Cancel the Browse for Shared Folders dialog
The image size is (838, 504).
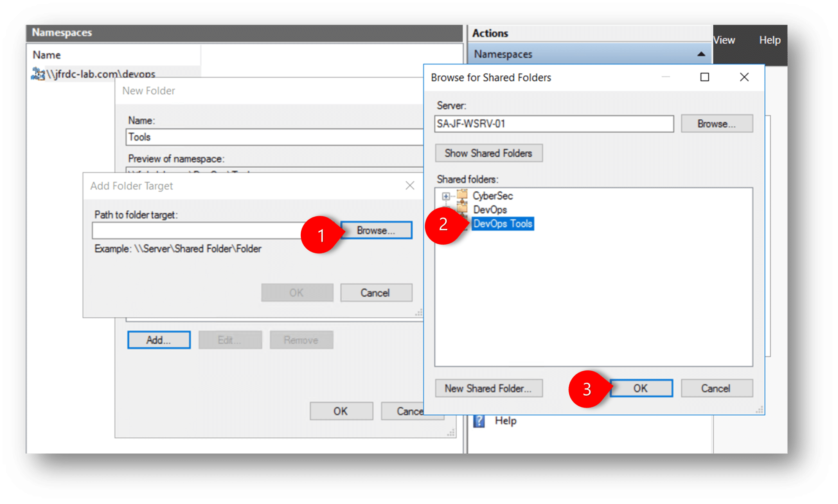716,388
